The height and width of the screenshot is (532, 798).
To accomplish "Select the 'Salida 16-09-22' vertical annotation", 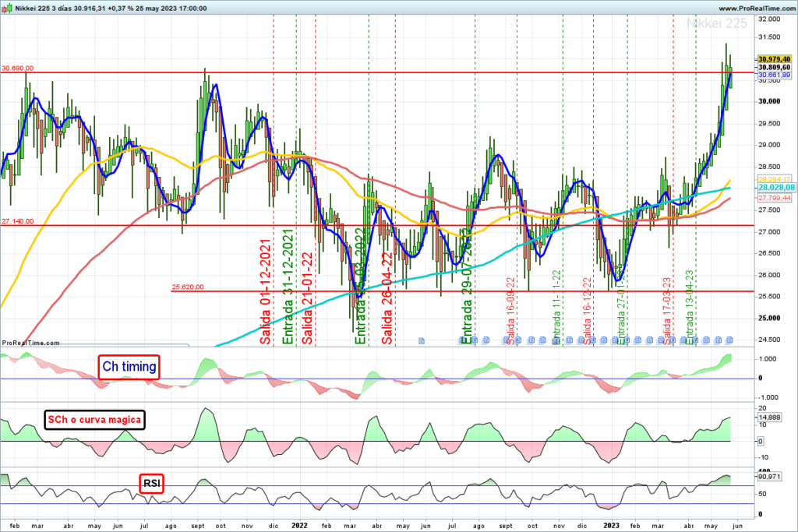I will 511,311.
